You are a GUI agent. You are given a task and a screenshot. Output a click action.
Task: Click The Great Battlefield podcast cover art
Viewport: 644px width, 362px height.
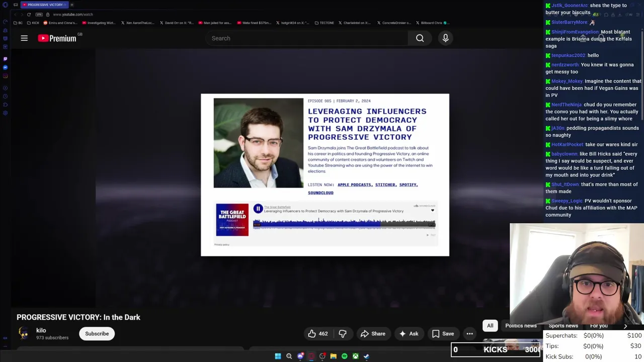coord(232,220)
